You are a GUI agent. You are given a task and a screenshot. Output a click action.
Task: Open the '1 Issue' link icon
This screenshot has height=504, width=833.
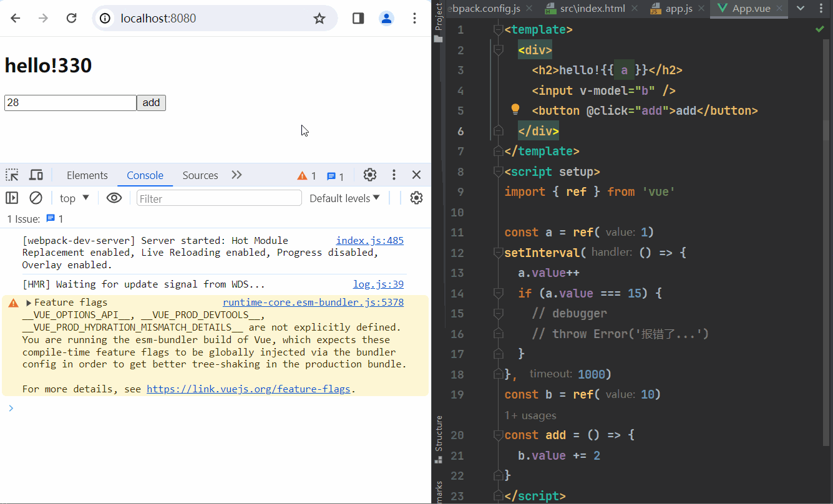point(51,218)
